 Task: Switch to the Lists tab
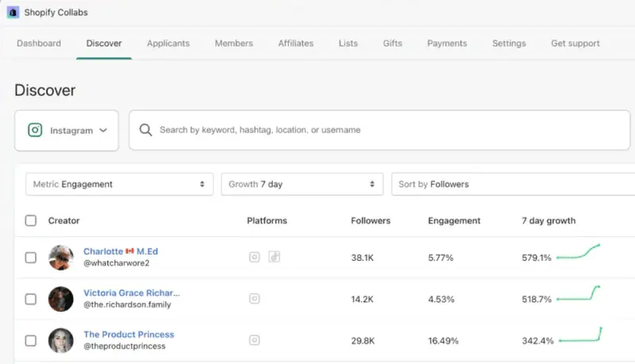[x=348, y=44]
